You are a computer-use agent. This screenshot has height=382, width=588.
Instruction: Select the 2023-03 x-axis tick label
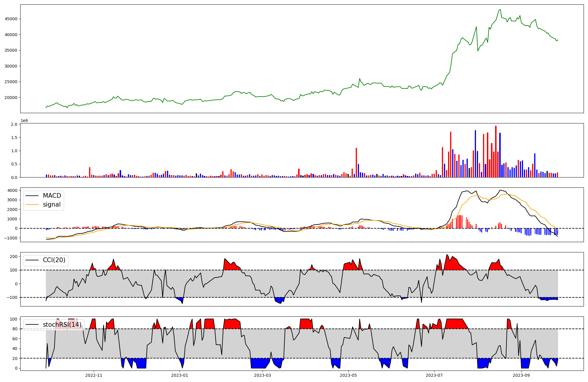[x=263, y=375]
